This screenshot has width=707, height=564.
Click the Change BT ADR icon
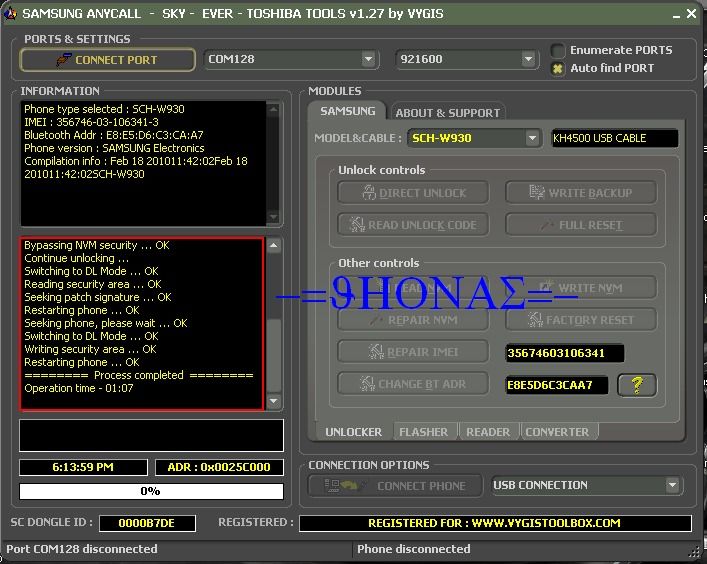[x=367, y=384]
